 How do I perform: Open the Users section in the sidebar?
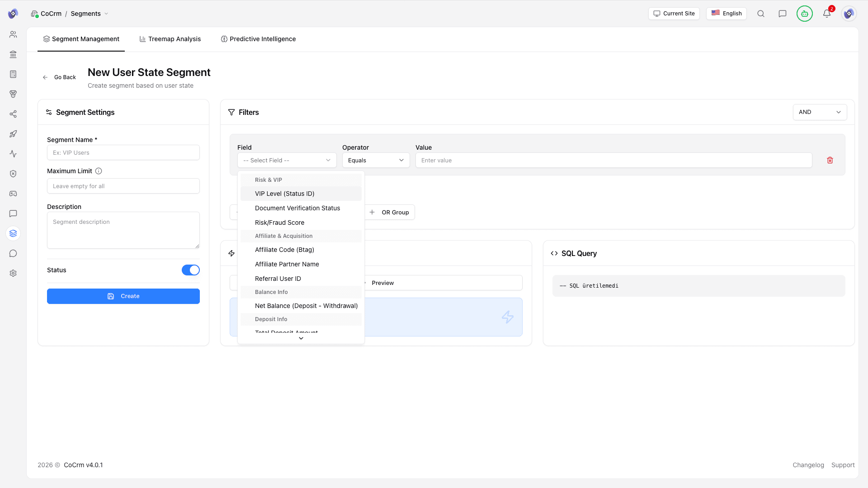(x=13, y=34)
